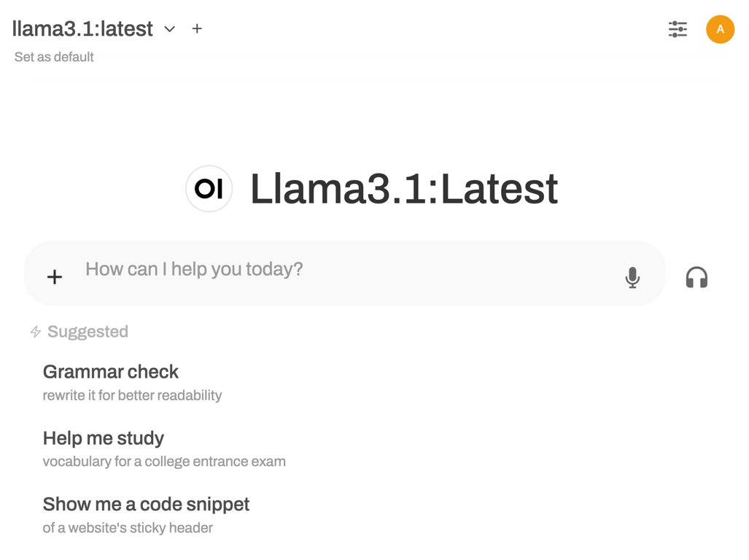Click Set as default for this model
Screen dimensions: 749x560
pos(53,57)
